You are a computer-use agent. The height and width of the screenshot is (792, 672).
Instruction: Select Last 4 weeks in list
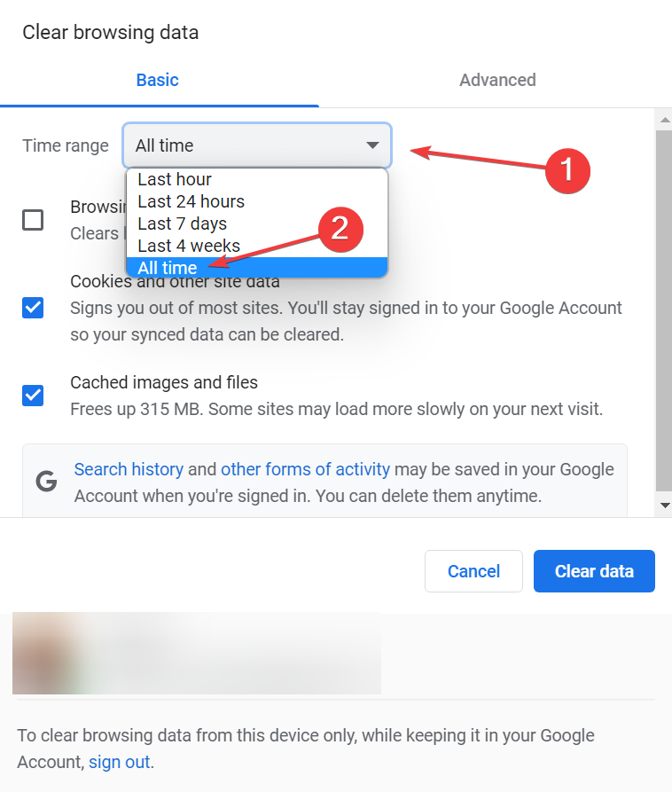189,246
